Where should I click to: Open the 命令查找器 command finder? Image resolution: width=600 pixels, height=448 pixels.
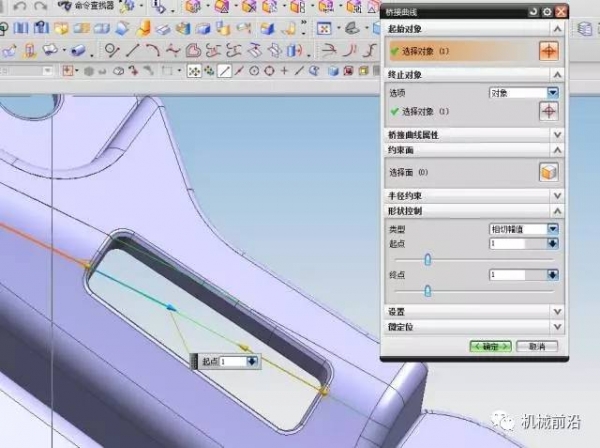coord(86,5)
